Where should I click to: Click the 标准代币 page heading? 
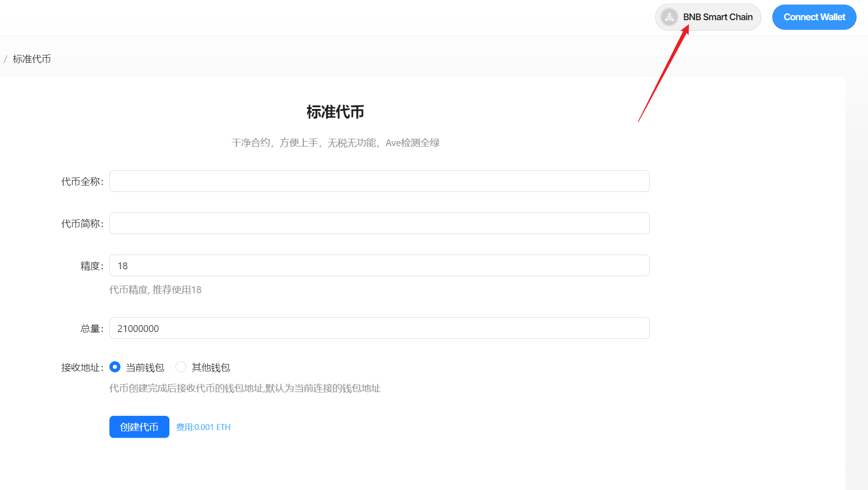tap(335, 112)
